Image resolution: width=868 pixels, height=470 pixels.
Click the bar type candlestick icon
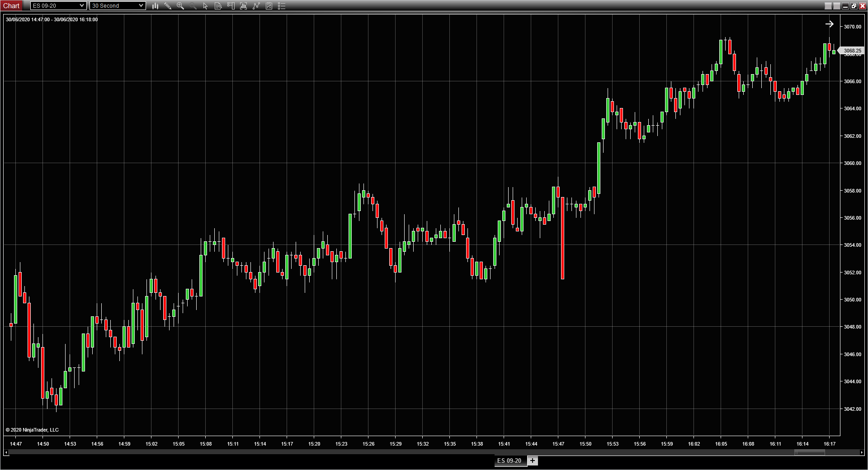155,6
